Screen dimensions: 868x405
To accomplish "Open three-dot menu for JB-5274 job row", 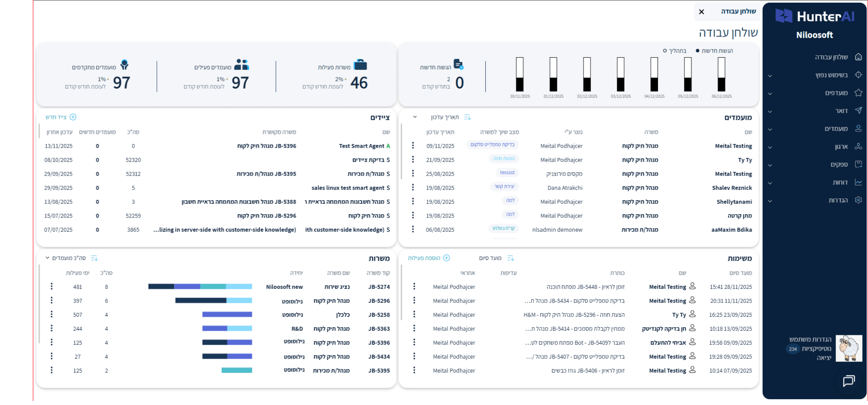I will [x=52, y=287].
